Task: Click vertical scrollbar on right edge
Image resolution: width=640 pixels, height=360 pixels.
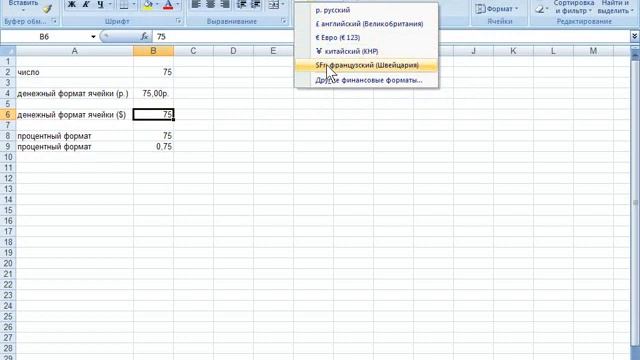Action: point(635,203)
